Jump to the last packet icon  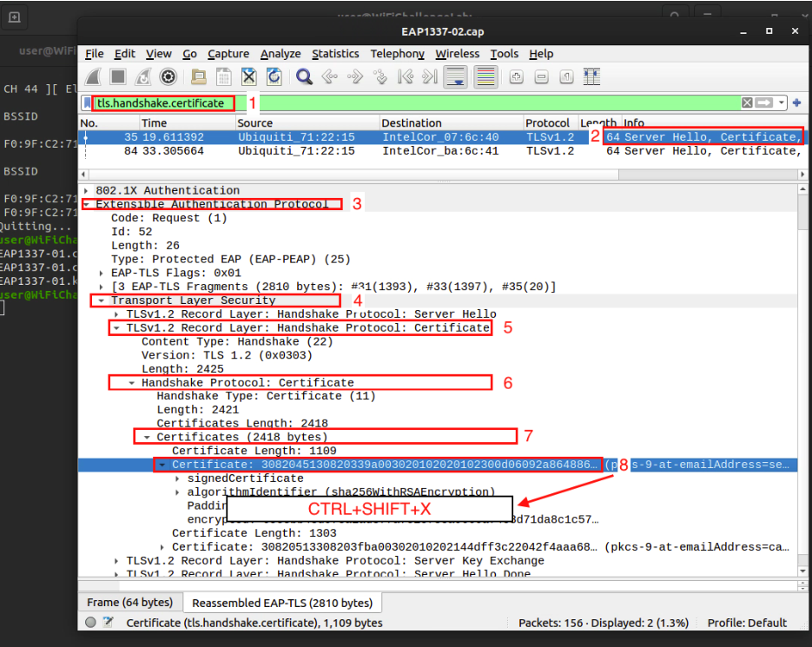point(430,77)
